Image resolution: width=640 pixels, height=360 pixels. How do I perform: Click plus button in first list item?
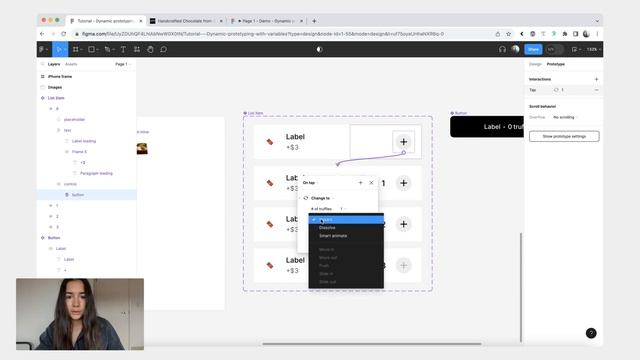403,142
